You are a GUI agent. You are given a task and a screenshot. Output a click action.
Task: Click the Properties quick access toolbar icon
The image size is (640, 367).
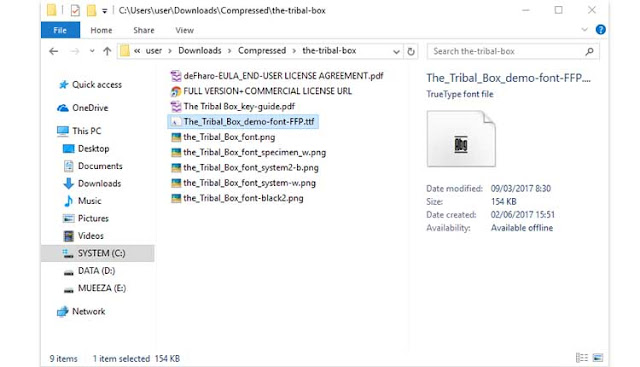pos(75,10)
